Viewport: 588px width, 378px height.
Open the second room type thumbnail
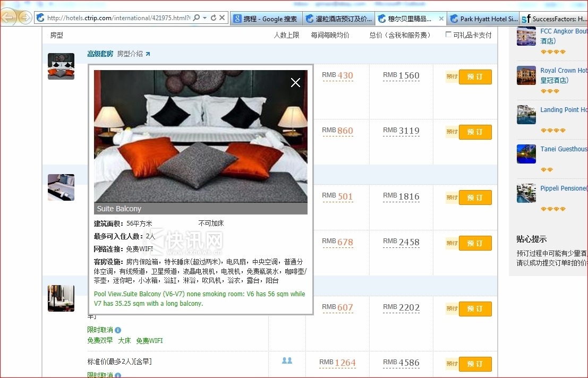(x=61, y=187)
